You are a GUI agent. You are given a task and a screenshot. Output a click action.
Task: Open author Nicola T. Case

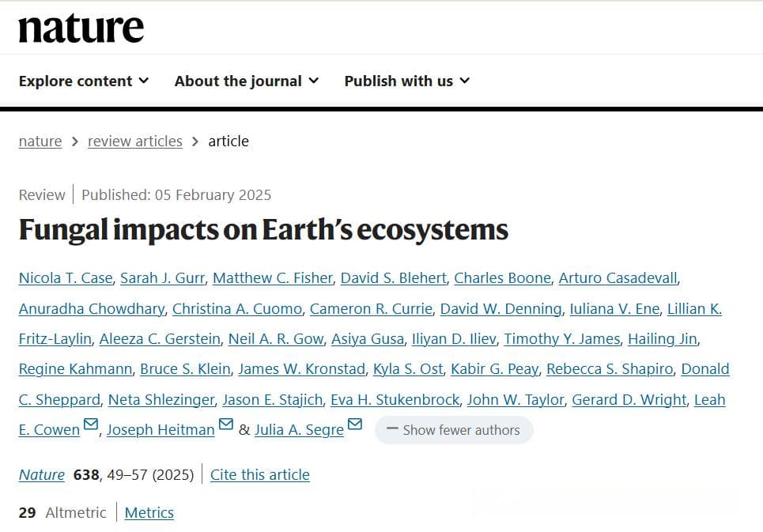click(x=66, y=278)
